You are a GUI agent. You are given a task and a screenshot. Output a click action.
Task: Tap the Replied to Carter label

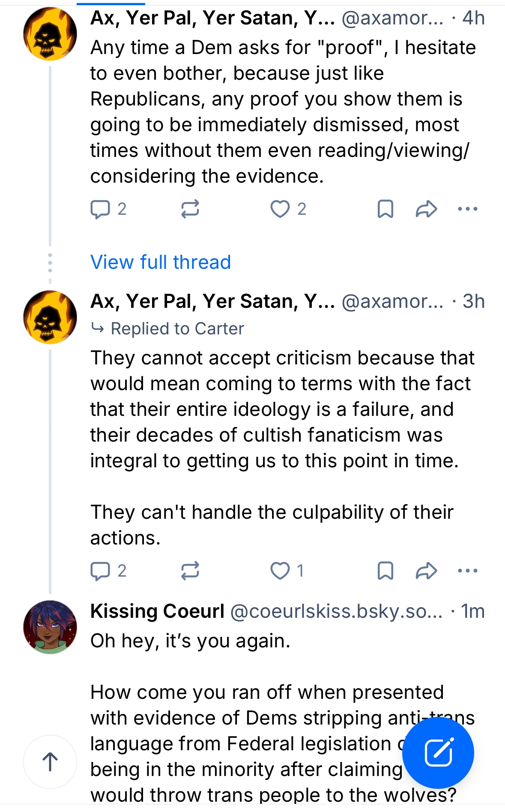(177, 329)
